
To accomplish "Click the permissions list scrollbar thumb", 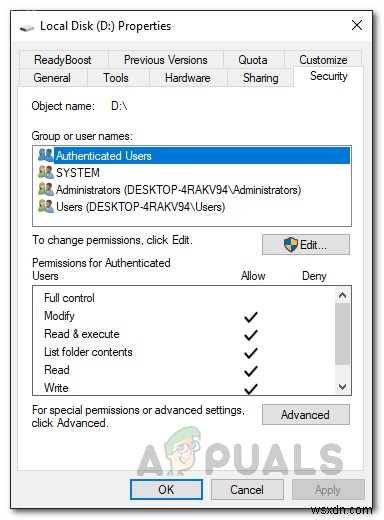I will tap(342, 334).
